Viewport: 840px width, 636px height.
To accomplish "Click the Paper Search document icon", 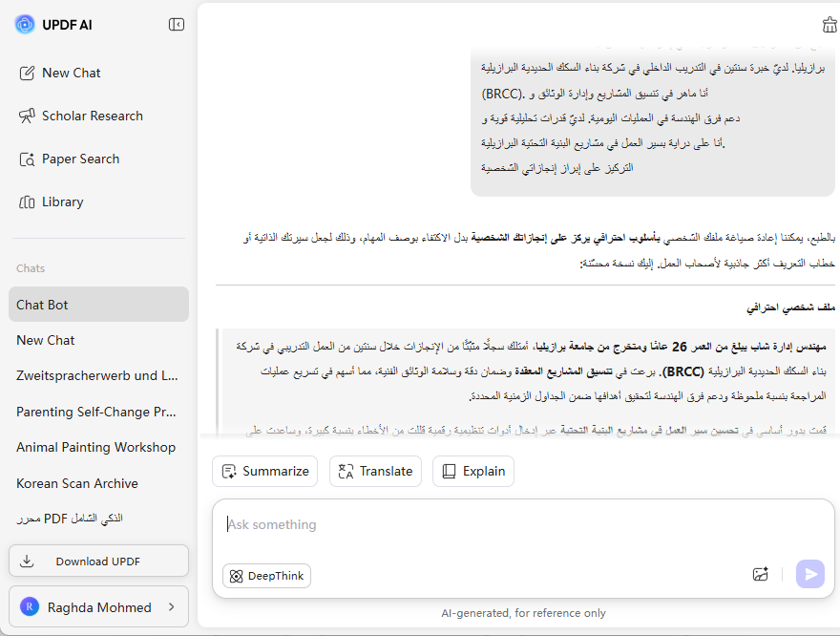I will pos(27,159).
